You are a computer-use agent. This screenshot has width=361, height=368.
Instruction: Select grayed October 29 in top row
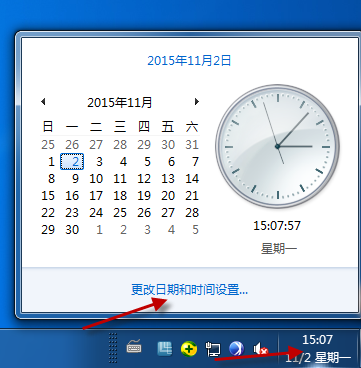coord(144,145)
